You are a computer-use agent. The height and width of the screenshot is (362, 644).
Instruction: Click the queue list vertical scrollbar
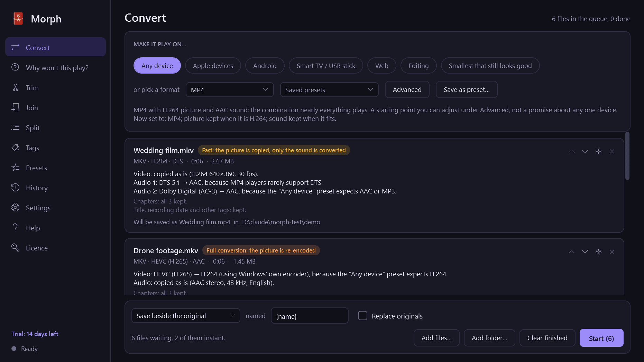click(627, 156)
